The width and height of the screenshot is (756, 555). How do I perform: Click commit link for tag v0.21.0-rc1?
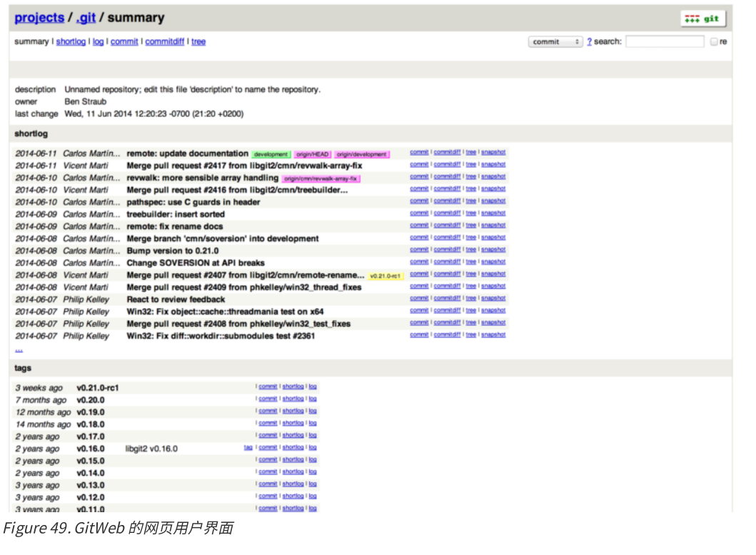click(268, 387)
